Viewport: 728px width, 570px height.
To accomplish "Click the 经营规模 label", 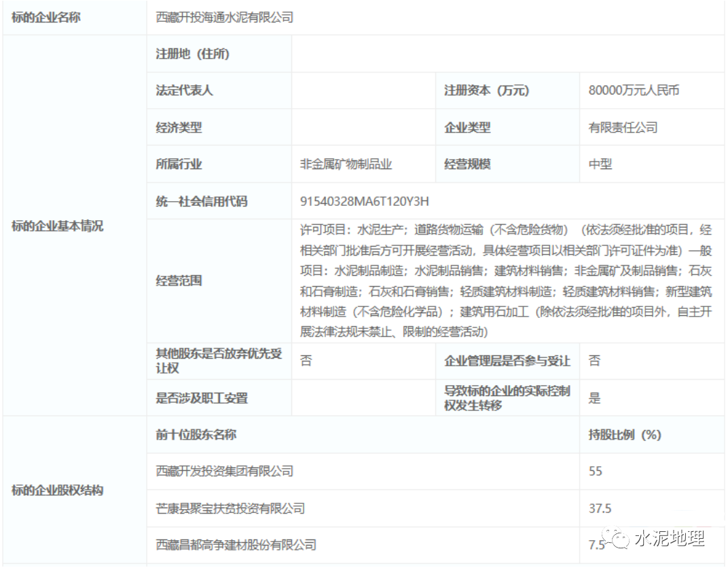I will coord(467,164).
